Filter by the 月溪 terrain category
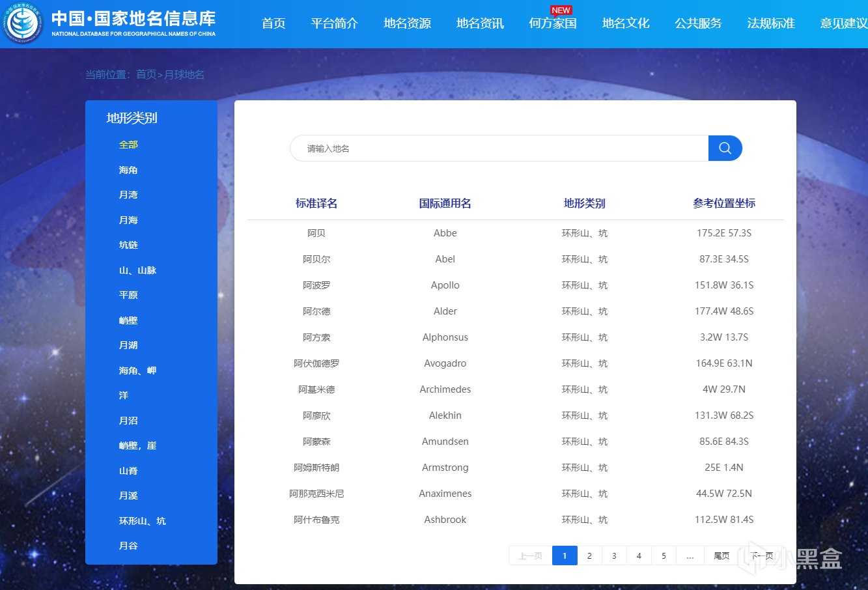Viewport: 868px width, 590px height. pos(128,496)
